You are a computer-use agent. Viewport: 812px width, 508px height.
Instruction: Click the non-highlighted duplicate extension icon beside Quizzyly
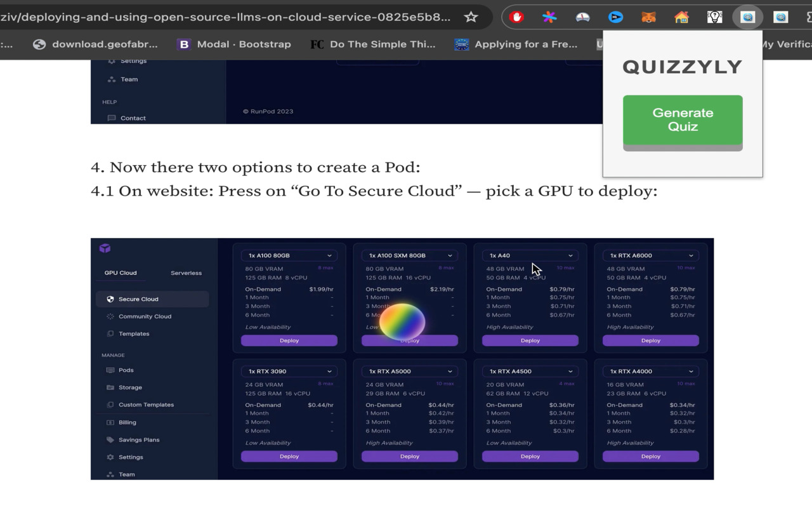(780, 17)
